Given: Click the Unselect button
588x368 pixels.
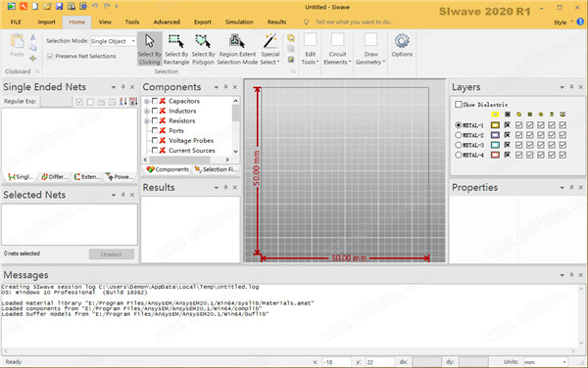Looking at the screenshot, I should 112,254.
